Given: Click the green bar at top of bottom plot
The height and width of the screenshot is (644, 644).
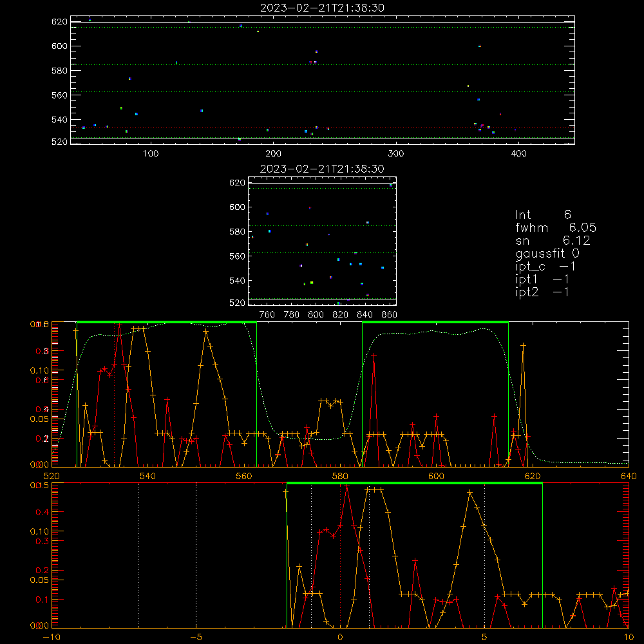Looking at the screenshot, I should click(414, 484).
